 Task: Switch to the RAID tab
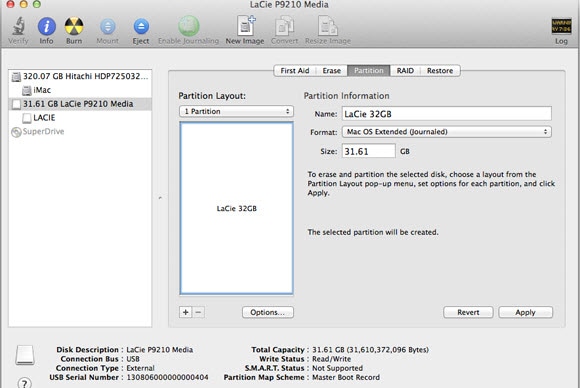coord(405,71)
